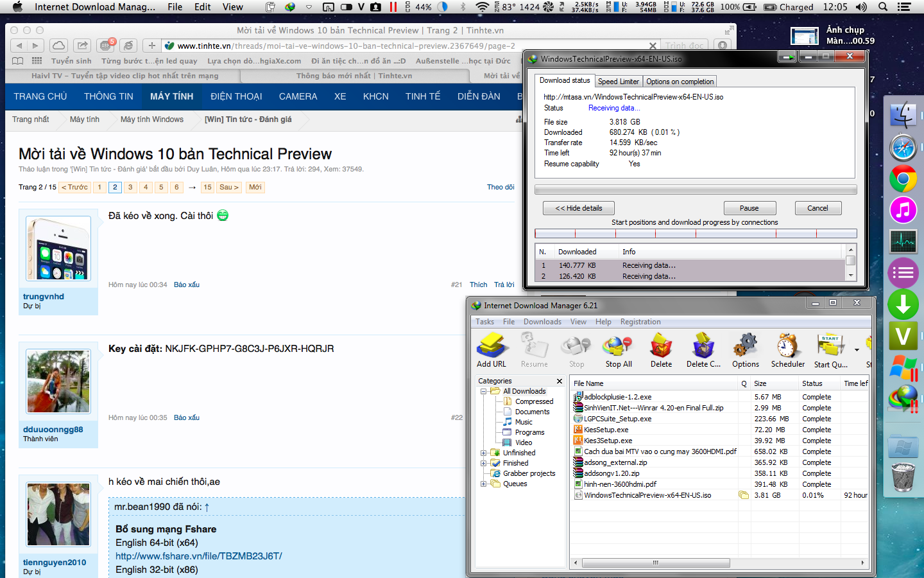Pause the current download

point(749,208)
